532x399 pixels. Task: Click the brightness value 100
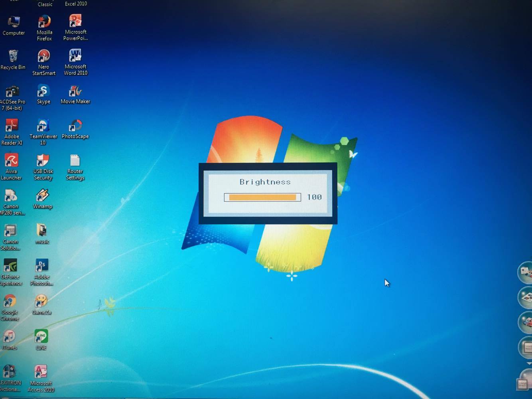[314, 197]
